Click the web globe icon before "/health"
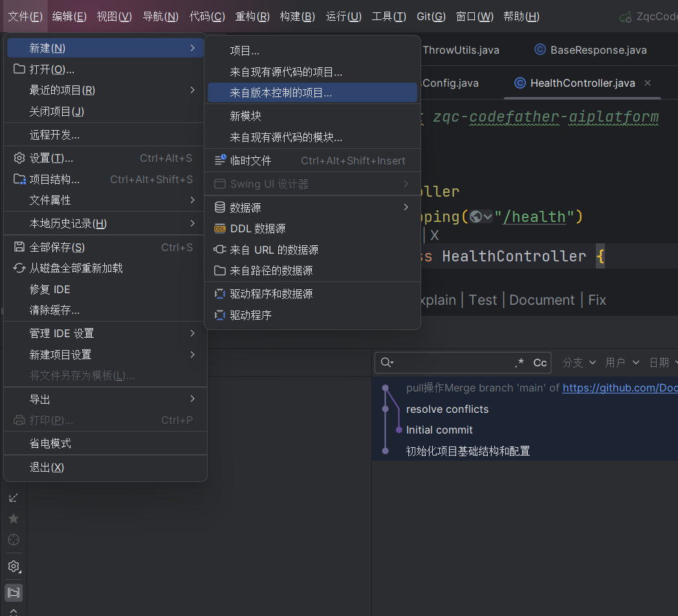This screenshot has height=616, width=678. (x=476, y=217)
